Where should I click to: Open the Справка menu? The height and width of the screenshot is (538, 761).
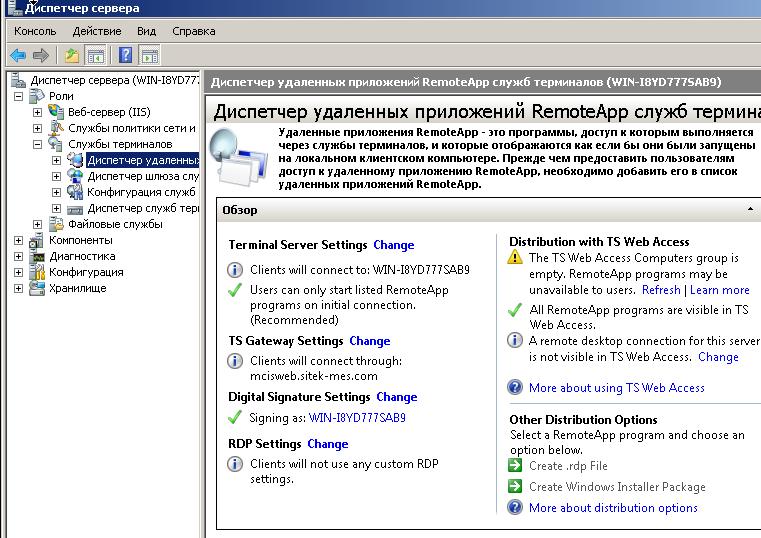point(194,31)
